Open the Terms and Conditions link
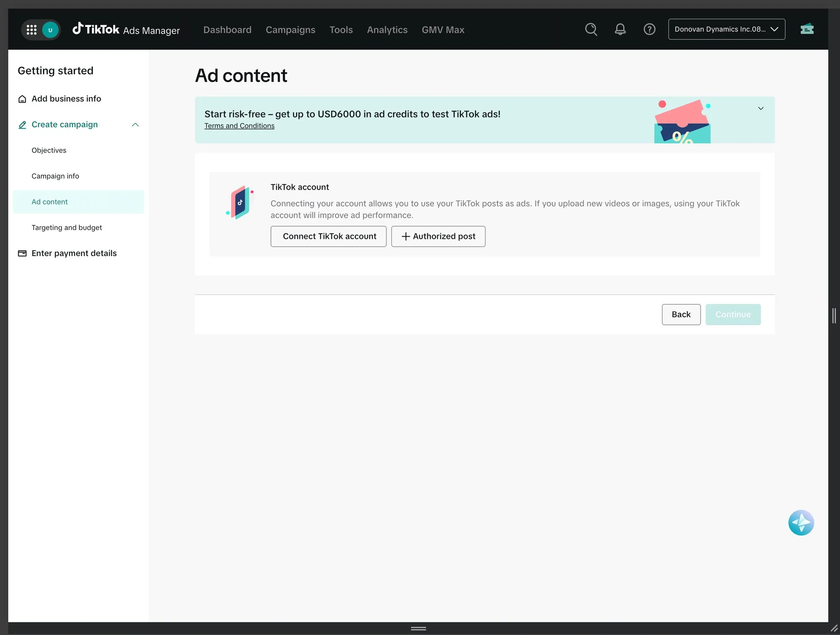Viewport: 840px width, 635px height. [x=239, y=126]
